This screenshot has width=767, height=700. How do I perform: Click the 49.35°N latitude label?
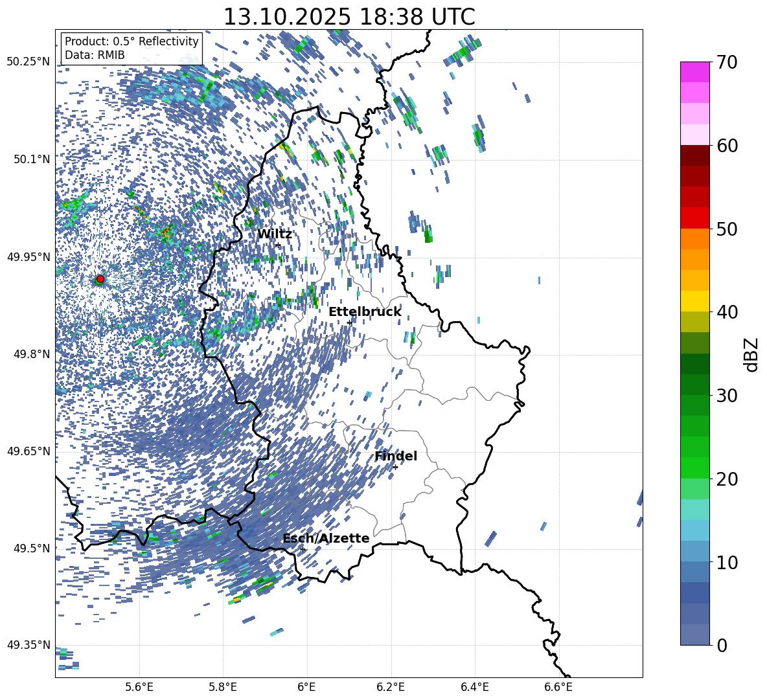coord(29,645)
